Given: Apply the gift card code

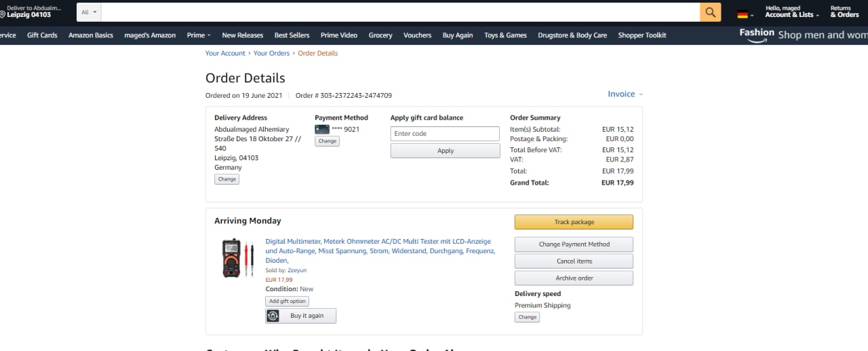Looking at the screenshot, I should tap(445, 151).
